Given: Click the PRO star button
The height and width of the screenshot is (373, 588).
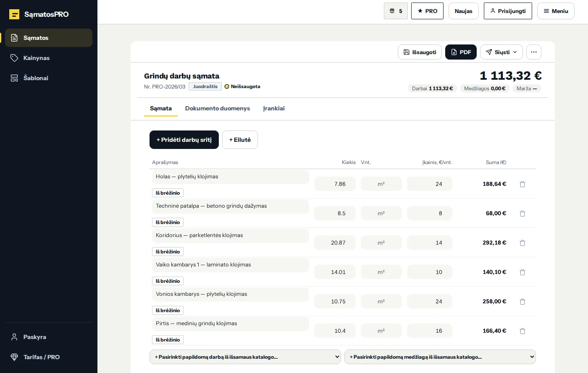Looking at the screenshot, I should pos(427,11).
